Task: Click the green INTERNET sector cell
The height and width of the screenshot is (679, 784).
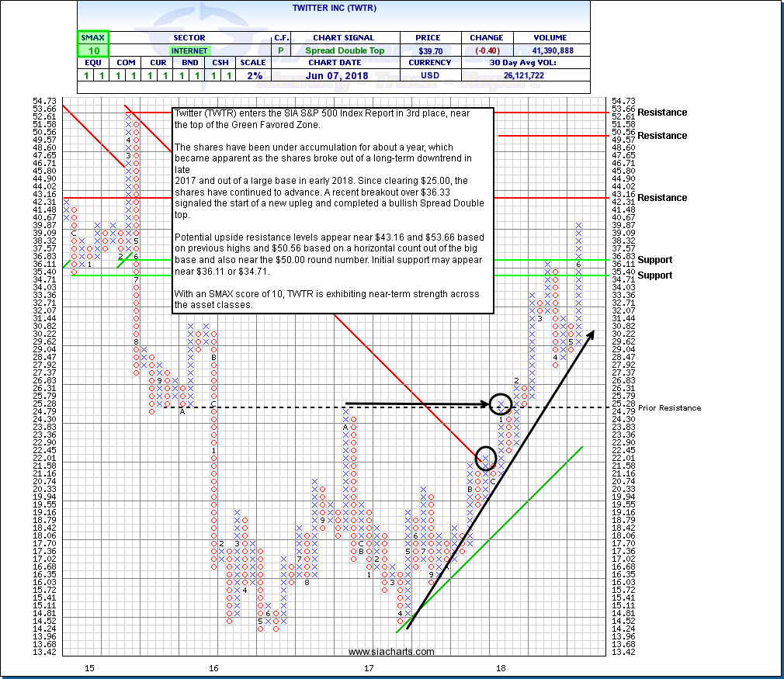Action: [x=189, y=50]
